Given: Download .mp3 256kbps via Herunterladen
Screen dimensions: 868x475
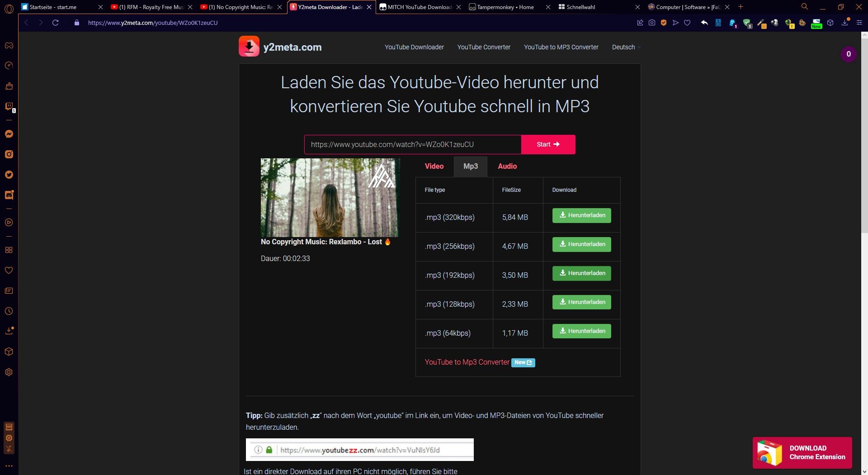Looking at the screenshot, I should pos(582,244).
